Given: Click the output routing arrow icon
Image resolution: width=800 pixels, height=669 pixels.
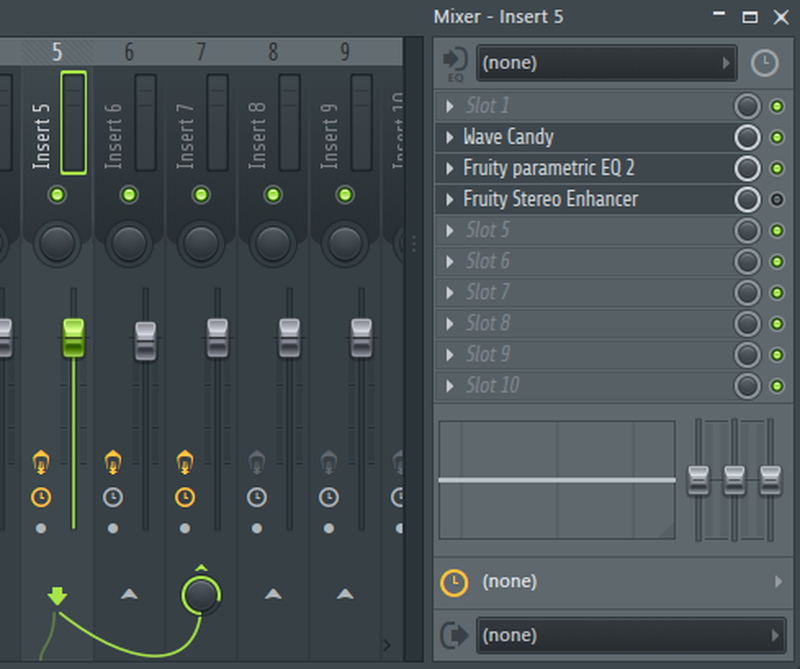Looking at the screenshot, I should pyautogui.click(x=454, y=635).
